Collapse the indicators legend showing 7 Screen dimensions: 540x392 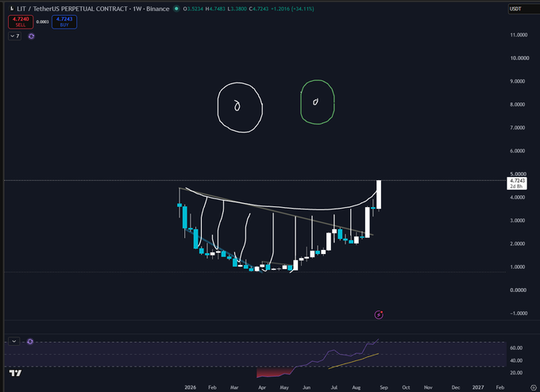(x=15, y=36)
